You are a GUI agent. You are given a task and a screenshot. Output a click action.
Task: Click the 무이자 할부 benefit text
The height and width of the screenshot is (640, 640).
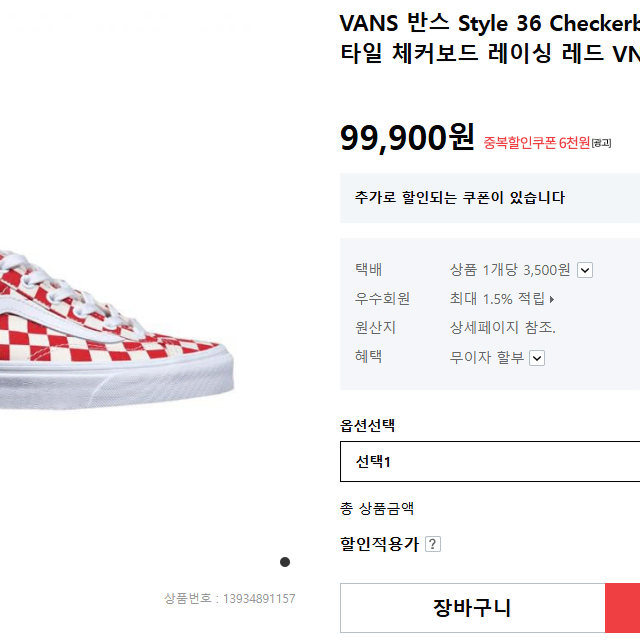(487, 358)
